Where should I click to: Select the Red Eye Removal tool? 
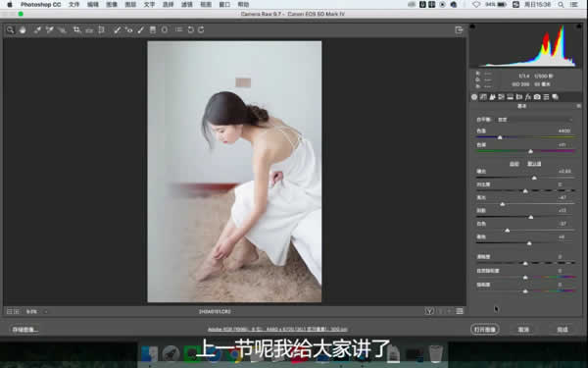pyautogui.click(x=129, y=29)
